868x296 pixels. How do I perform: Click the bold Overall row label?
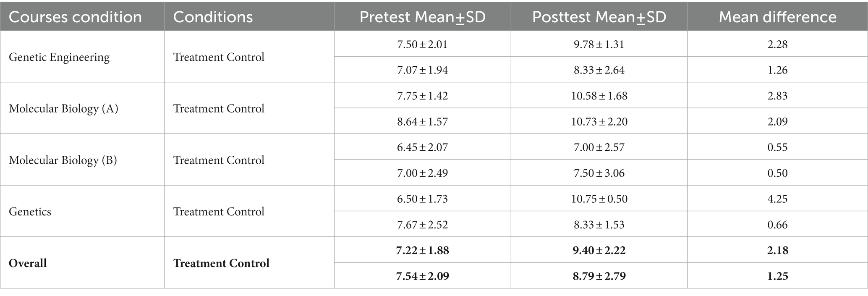pos(28,263)
